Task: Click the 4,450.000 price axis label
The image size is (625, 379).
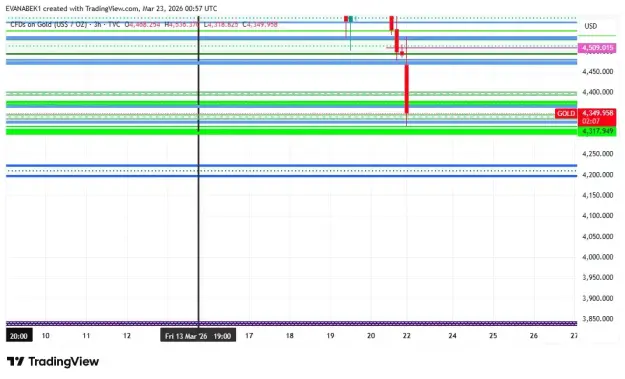Action: [x=597, y=72]
